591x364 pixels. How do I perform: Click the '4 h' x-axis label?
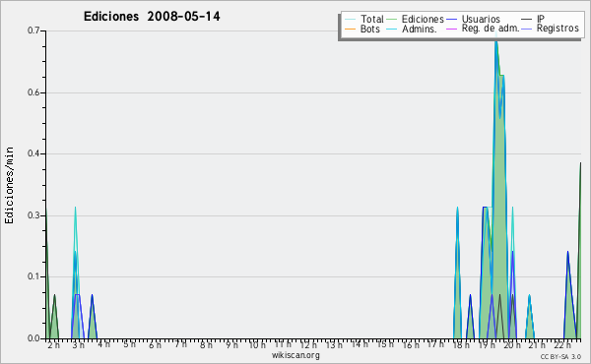click(x=104, y=344)
